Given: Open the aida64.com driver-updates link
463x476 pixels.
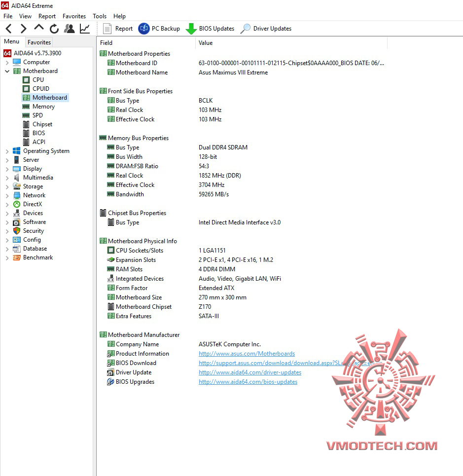Looking at the screenshot, I should (x=250, y=372).
